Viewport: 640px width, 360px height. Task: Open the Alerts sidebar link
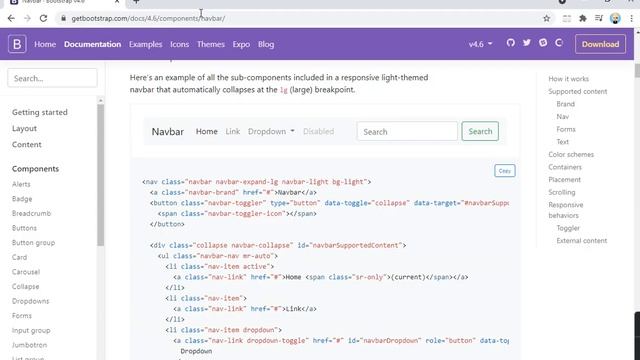pyautogui.click(x=21, y=184)
